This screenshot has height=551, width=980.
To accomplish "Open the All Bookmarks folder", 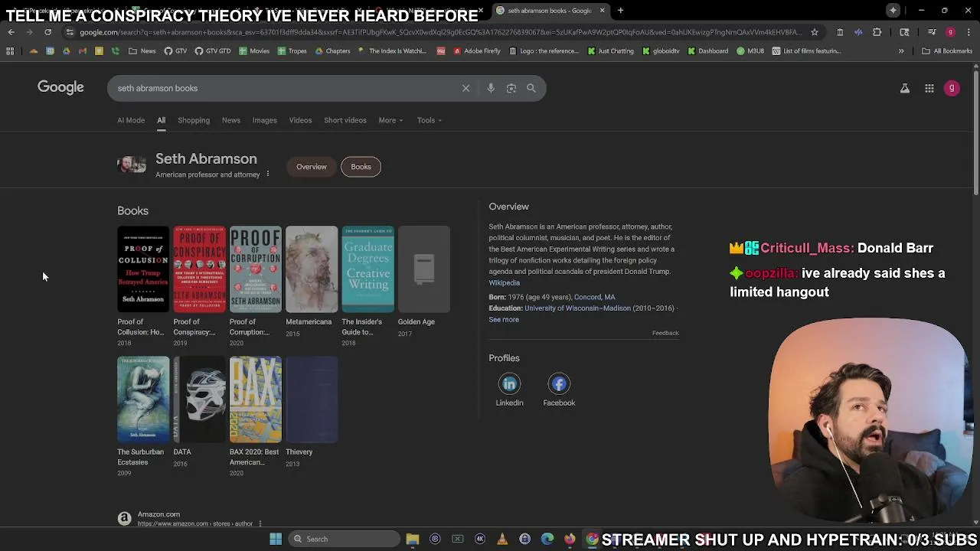I will click(947, 51).
